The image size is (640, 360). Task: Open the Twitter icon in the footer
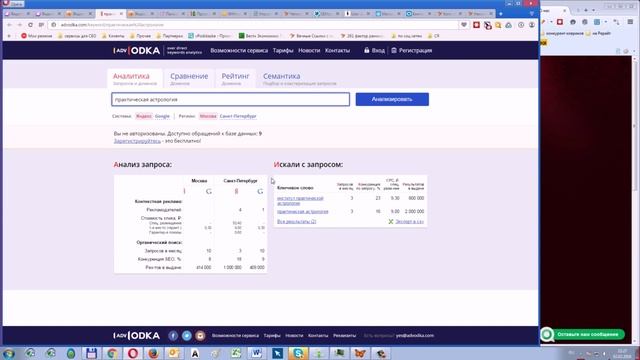[x=187, y=336]
